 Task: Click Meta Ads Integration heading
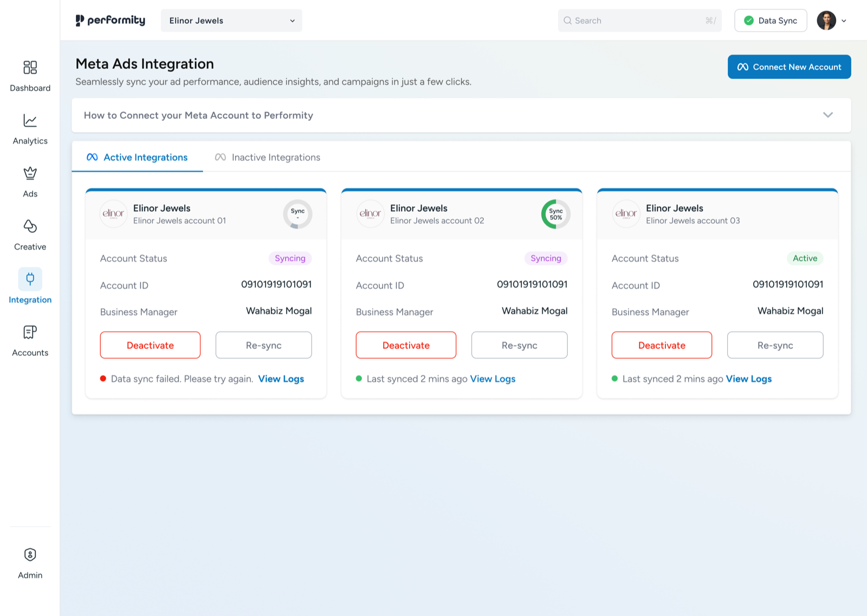tap(145, 64)
